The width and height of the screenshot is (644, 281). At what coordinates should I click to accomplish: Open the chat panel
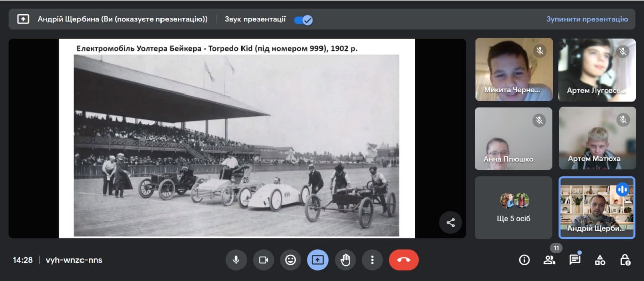point(575,260)
